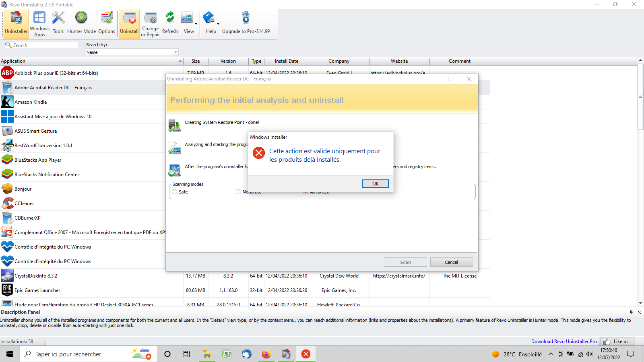This screenshot has height=362, width=644.
Task: Open Excel from the taskbar
Action: pos(227,354)
